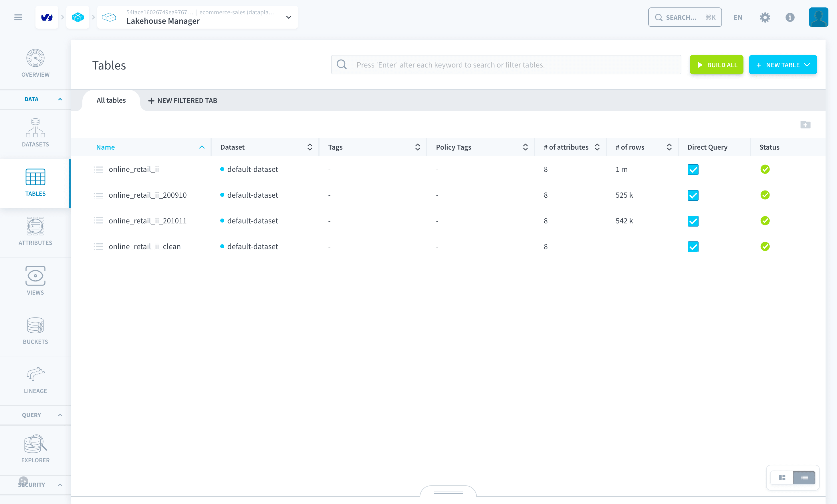Click the green status icon for online_retail_ii
Image resolution: width=837 pixels, height=504 pixels.
coord(765,169)
